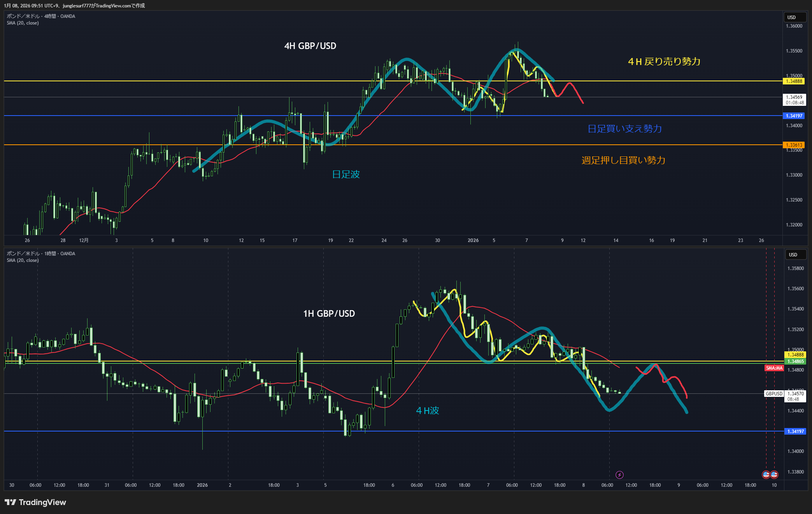Click the purple lightning bolt event icon
Viewport: 812px width, 514px height.
coord(619,475)
